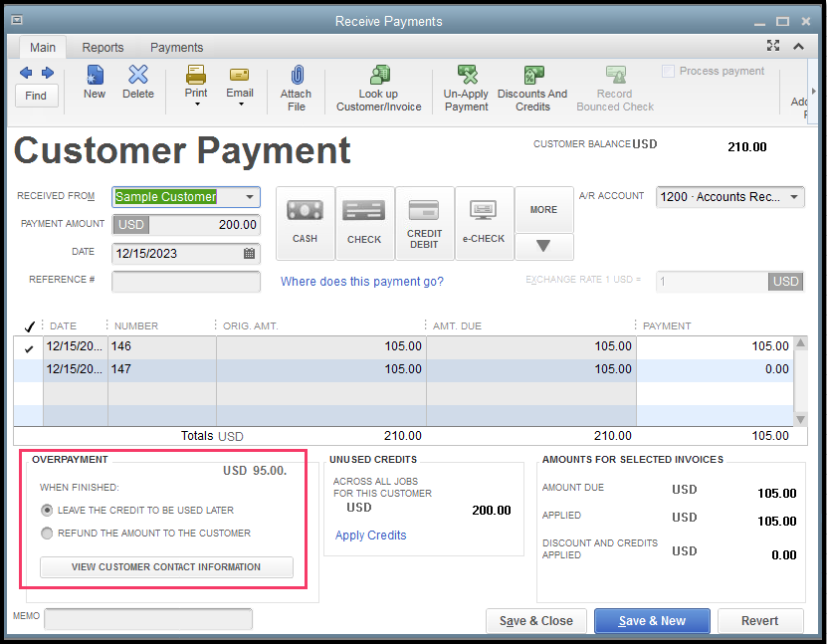Image resolution: width=827 pixels, height=644 pixels.
Task: Select Refund the amount to the customer
Action: coord(47,534)
